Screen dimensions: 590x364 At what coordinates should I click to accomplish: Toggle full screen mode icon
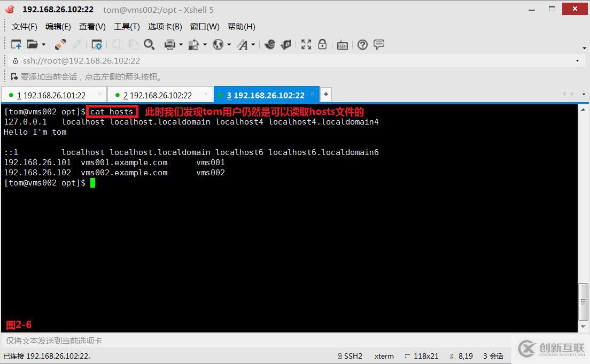306,44
